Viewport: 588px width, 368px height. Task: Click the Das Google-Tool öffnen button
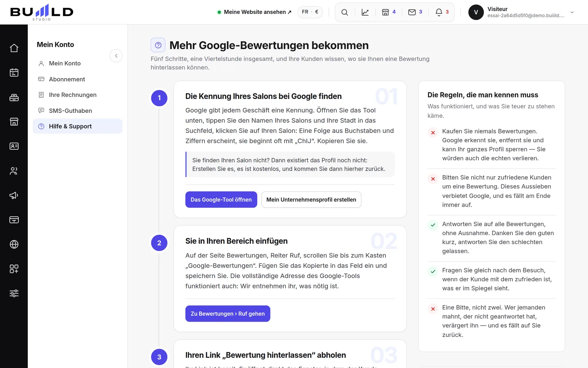[x=221, y=200]
